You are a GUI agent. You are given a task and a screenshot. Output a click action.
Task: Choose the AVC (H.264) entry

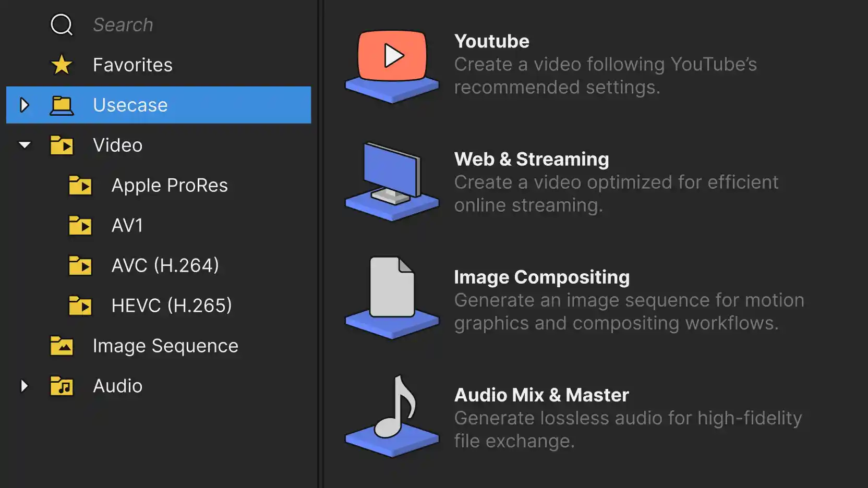coord(165,265)
